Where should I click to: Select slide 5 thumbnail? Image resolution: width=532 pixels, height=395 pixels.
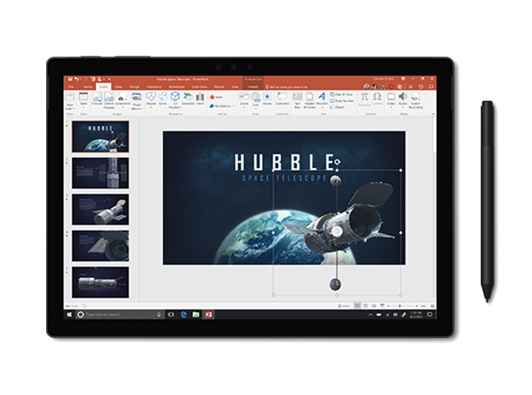click(x=100, y=282)
